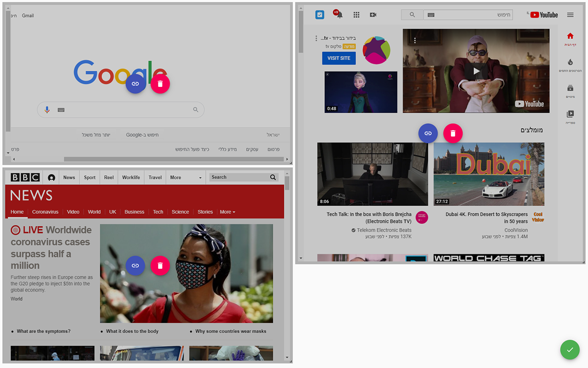
Task: Click the Dubai 4K video thumbnail
Action: click(x=489, y=174)
